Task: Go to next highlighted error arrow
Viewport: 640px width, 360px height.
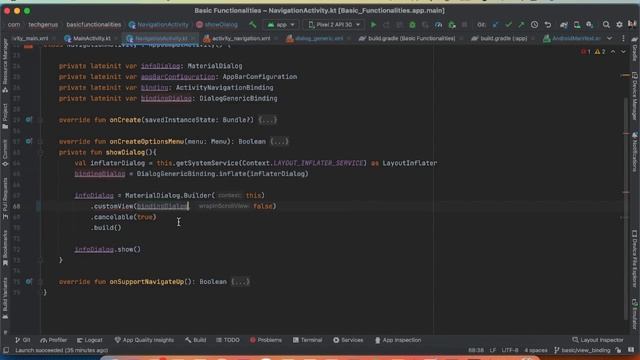Action: click(623, 52)
